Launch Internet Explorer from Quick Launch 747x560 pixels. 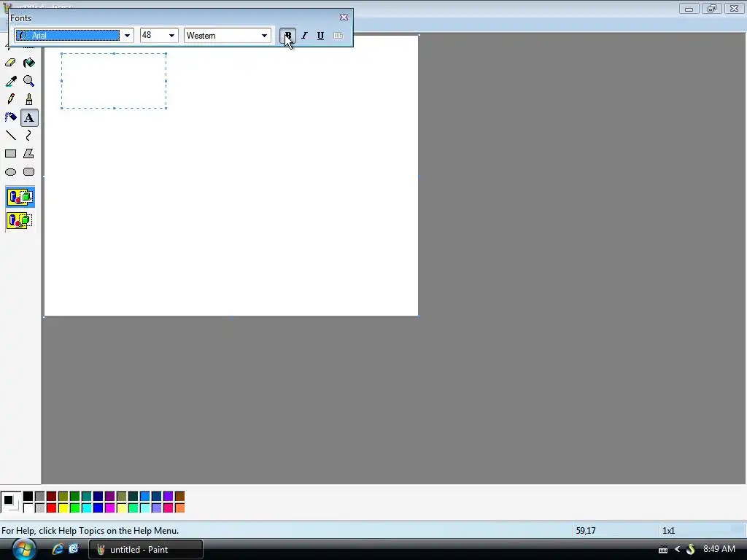coord(58,549)
